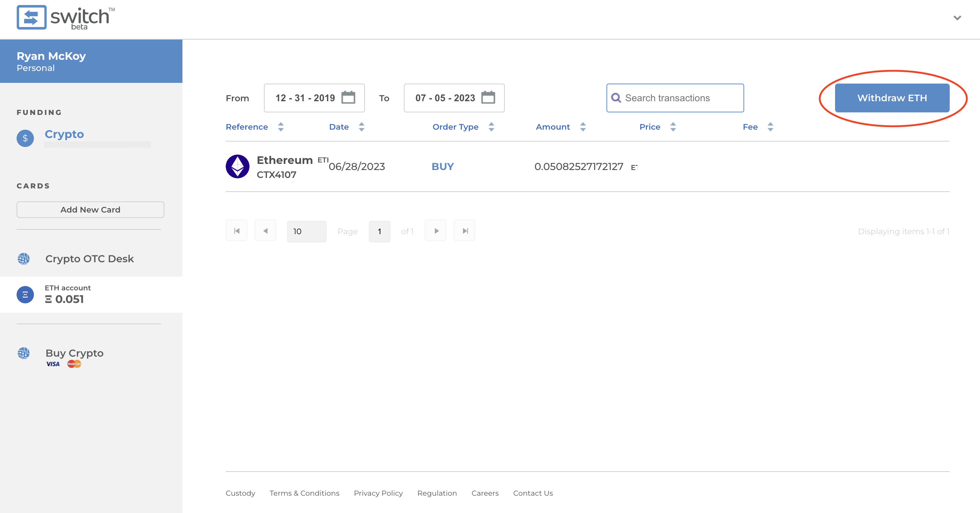Select the ETH account with 0.051 balance
This screenshot has height=513, width=980.
[x=91, y=294]
